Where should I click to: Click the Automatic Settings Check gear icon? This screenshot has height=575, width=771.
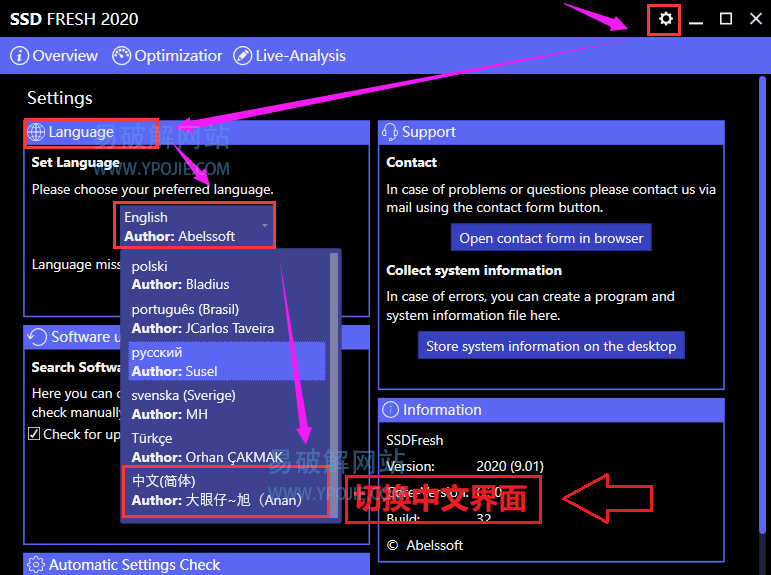pos(36,565)
